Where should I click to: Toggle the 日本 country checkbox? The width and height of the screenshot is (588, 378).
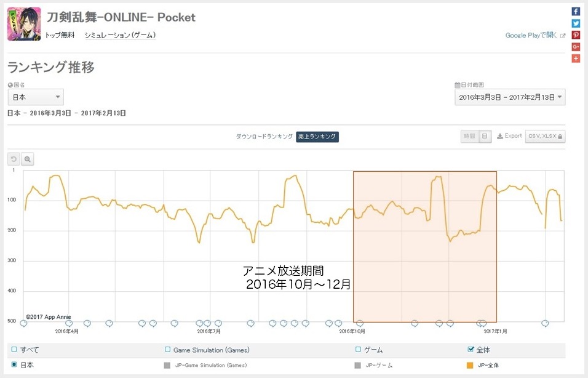coord(14,364)
